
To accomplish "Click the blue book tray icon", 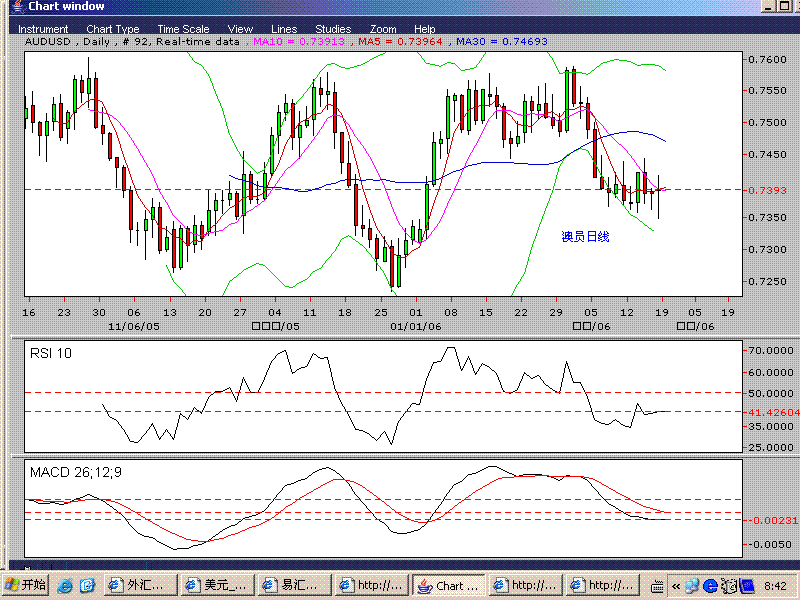I will [747, 586].
